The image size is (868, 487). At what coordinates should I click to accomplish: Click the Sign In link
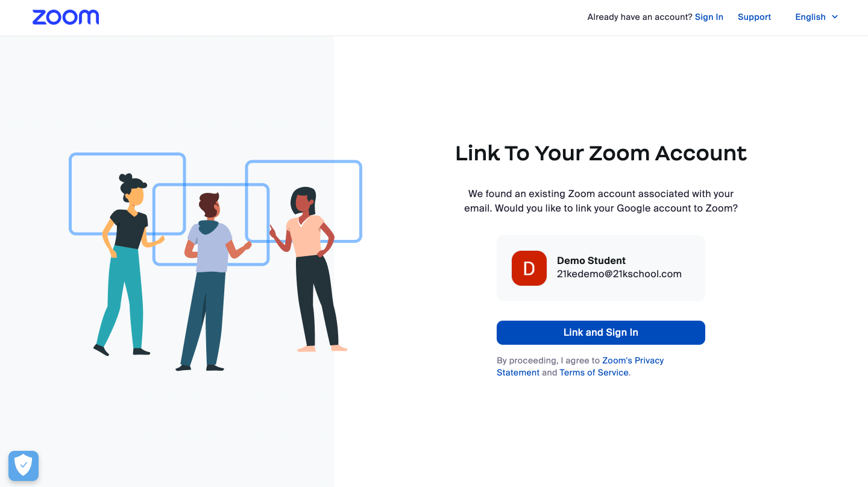click(709, 17)
